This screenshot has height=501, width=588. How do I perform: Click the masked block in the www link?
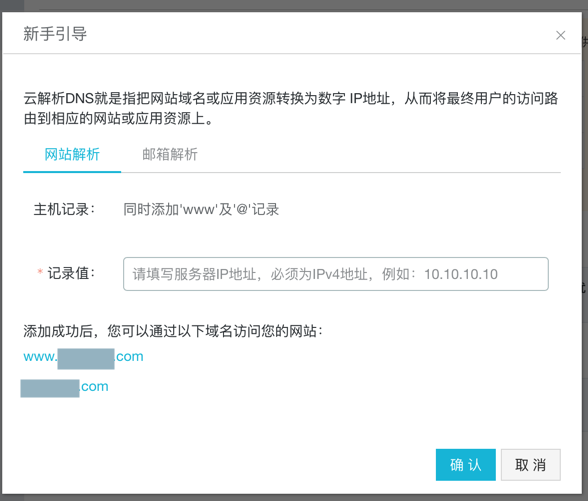pyautogui.click(x=86, y=359)
